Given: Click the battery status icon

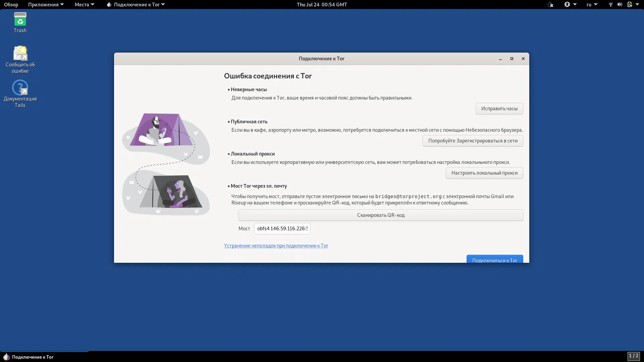Looking at the screenshot, I should [630, 4].
